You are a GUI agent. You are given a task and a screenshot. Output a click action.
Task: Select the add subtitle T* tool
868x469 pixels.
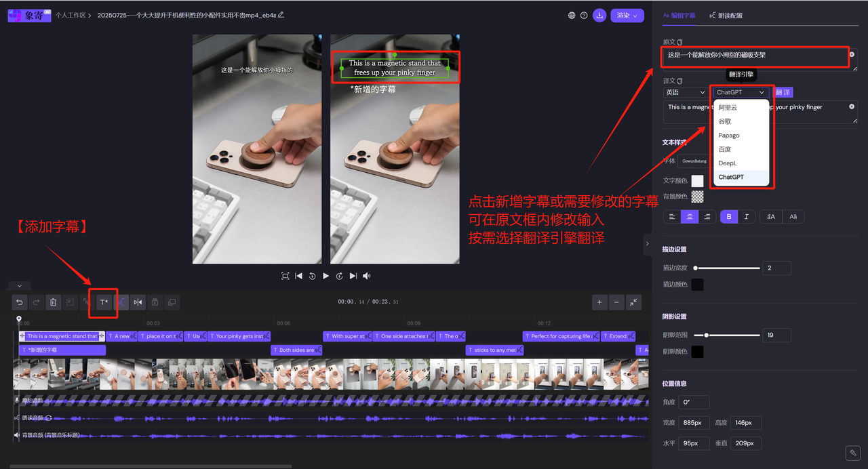[x=103, y=302]
